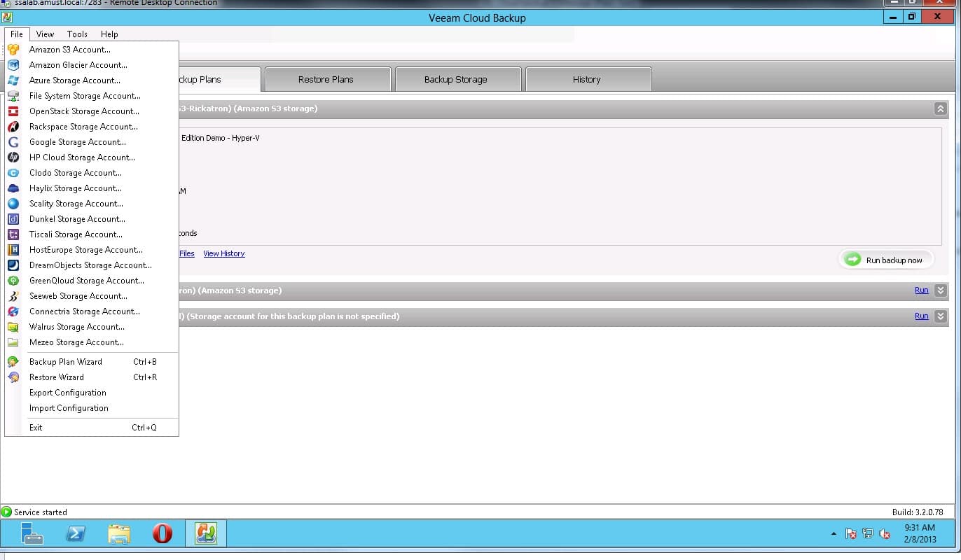Open File Explorer from the taskbar
This screenshot has width=961, height=560.
click(119, 533)
